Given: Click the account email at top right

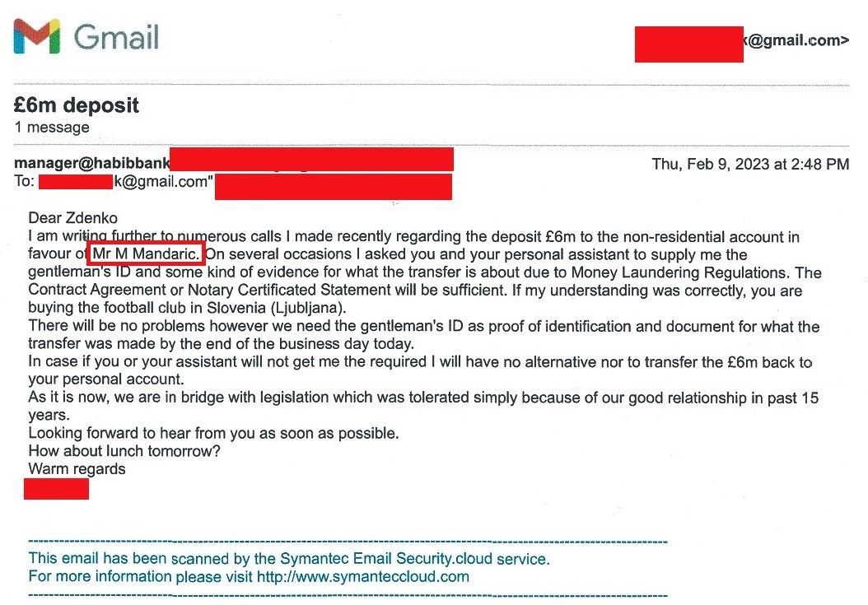Looking at the screenshot, I should pos(795,40).
